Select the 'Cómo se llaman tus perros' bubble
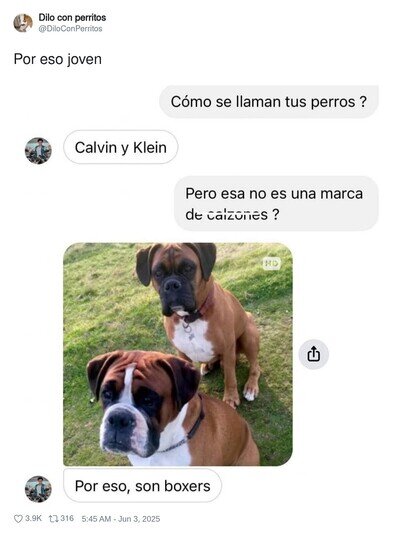The height and width of the screenshot is (533, 400). pos(268,102)
